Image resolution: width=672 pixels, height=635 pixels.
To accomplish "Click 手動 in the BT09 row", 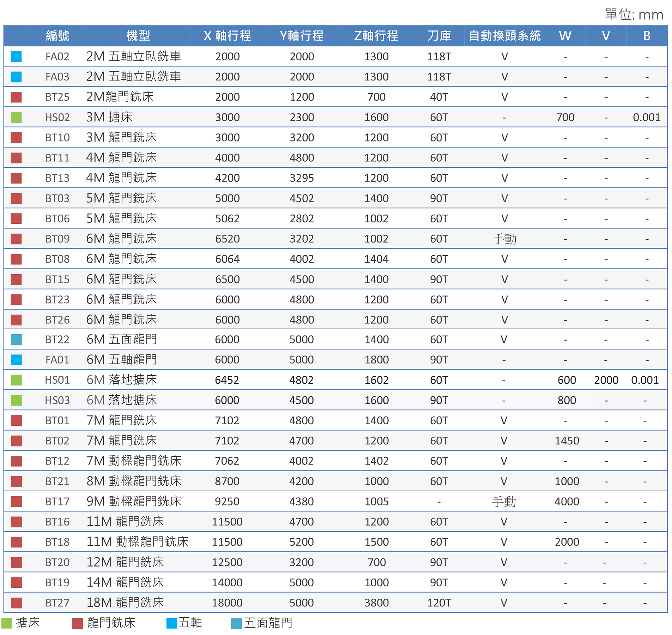I will click(504, 239).
